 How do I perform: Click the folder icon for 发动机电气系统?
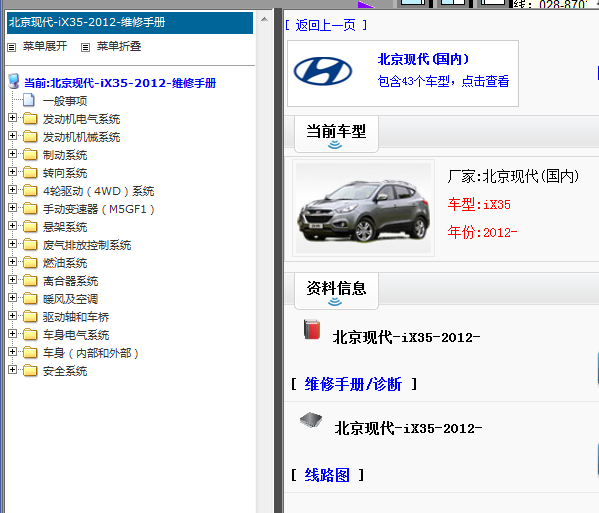(x=30, y=119)
